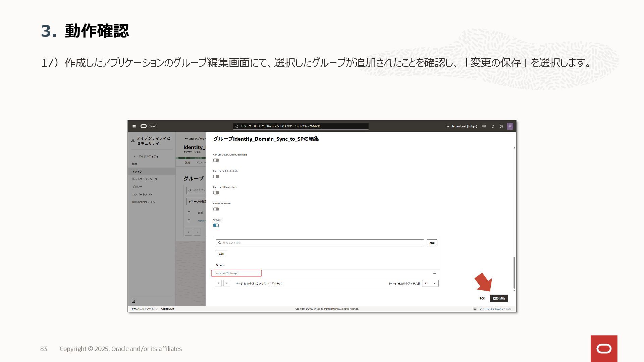Viewport: 644px width, 362px height.
Task: Click the next page arrow in the background group list
Action: (x=197, y=232)
